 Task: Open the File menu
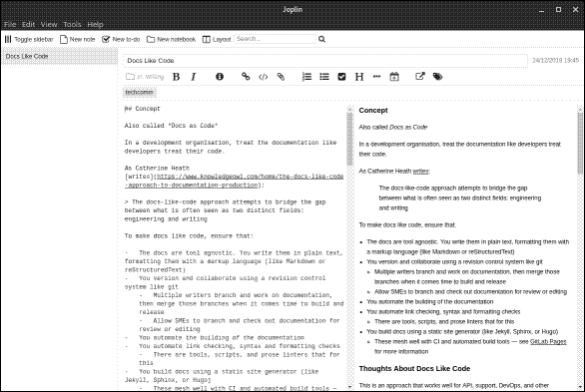point(10,24)
